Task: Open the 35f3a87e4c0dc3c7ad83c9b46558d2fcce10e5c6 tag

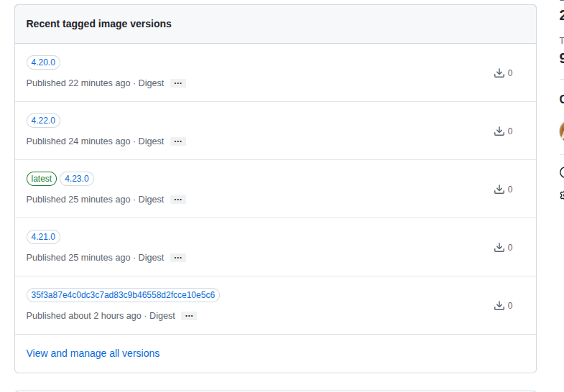Action: click(123, 295)
